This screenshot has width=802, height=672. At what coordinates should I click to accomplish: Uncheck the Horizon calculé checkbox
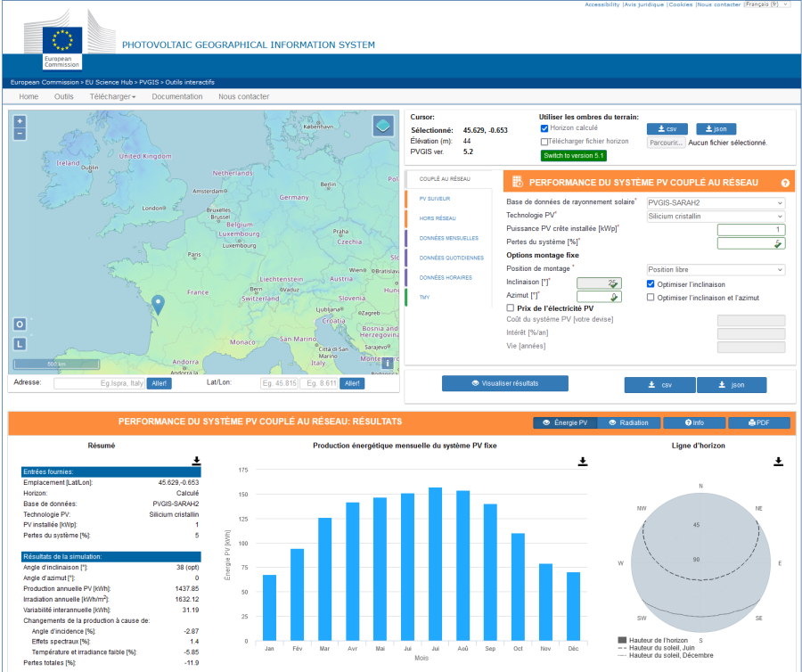coord(544,128)
